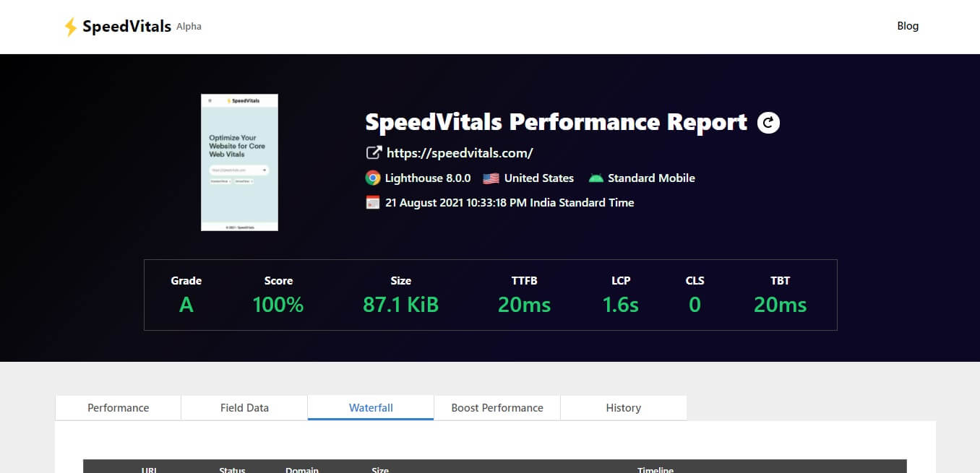Click the Grade column label
Screen dimensions: 980x473
[186, 280]
